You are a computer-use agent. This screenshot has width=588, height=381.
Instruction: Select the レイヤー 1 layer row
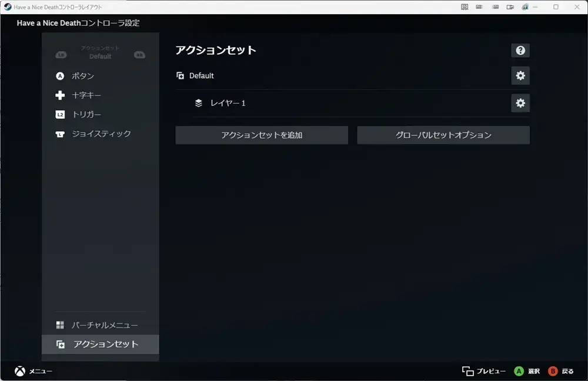350,103
